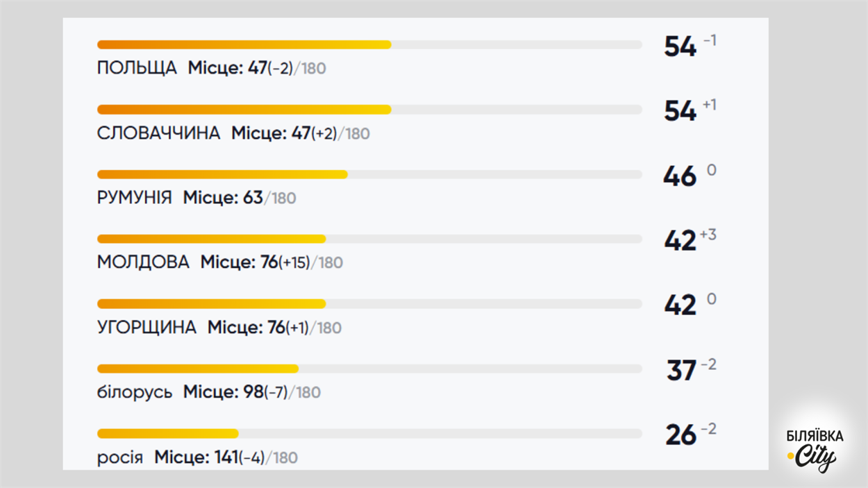Select the УГОРЩИНА country label
Screen dimensions: 868x488
pos(147,327)
